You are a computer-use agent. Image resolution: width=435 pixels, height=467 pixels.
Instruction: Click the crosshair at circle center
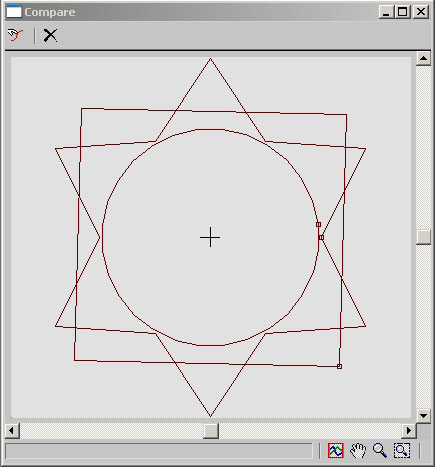tap(210, 237)
